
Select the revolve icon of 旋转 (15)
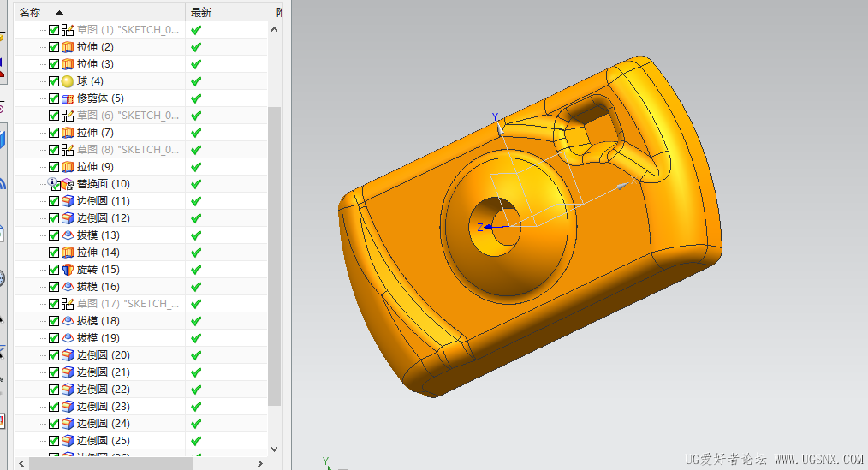(x=68, y=270)
